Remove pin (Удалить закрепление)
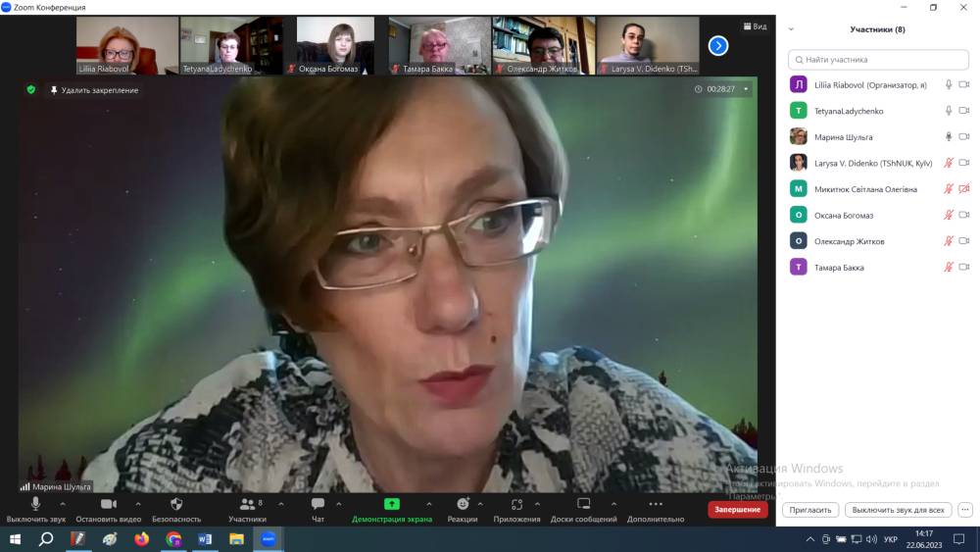This screenshot has height=552, width=980. pos(94,90)
